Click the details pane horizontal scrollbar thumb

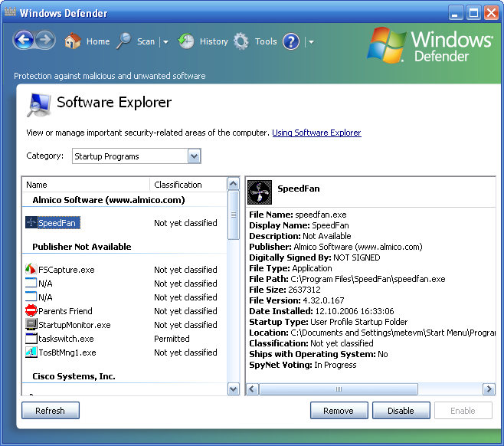[x=339, y=389]
